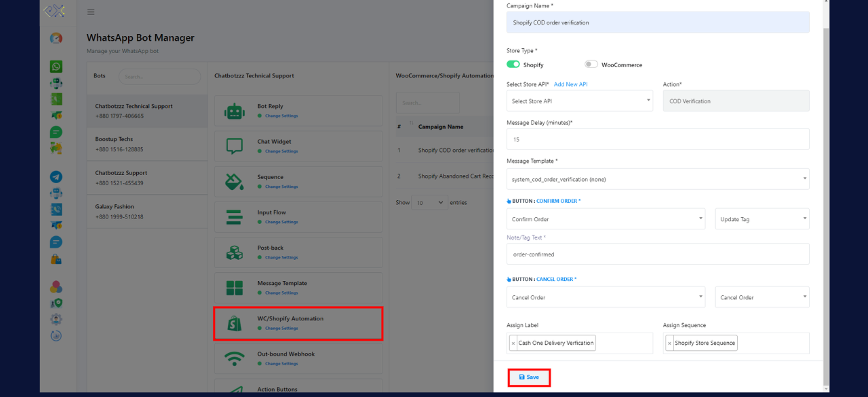Click the user shield sidebar icon
Viewport: 868px width, 397px height.
tap(56, 303)
